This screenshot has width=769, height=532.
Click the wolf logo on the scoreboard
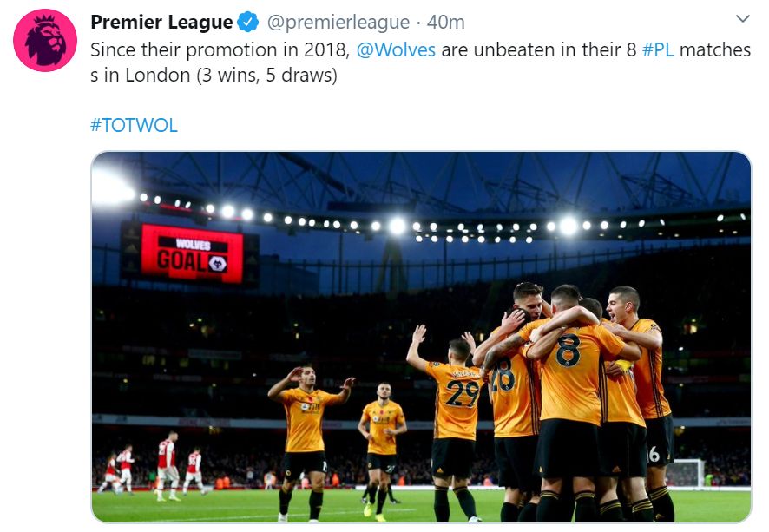(217, 263)
